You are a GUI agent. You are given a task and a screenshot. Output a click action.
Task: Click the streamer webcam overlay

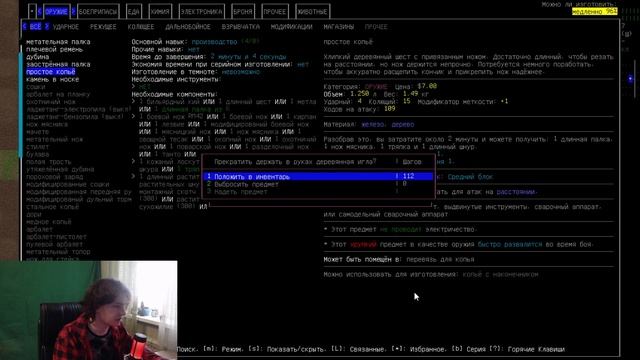coord(89,310)
